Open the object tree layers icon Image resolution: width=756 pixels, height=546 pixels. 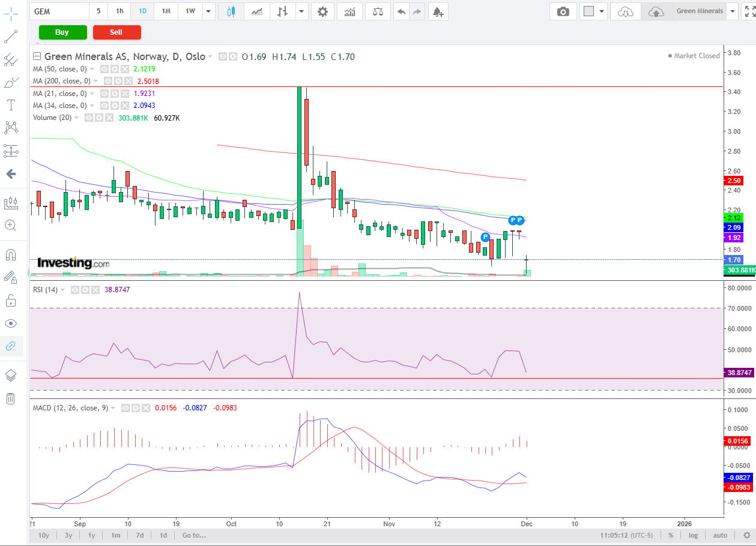click(11, 376)
